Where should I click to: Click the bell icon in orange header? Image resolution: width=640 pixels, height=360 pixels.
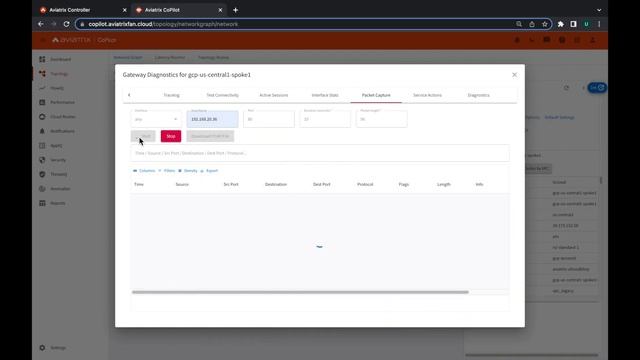point(517,40)
